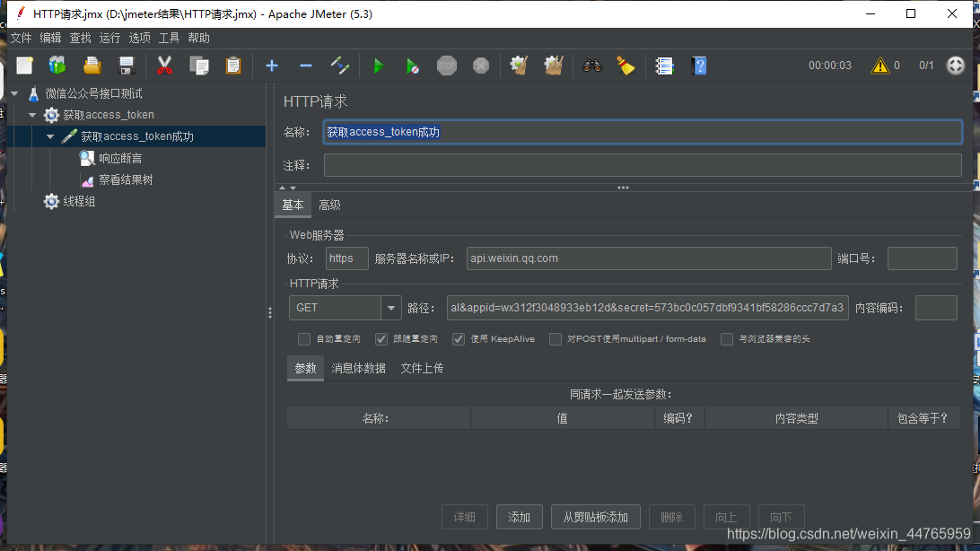980x551 pixels.
Task: Click the 端口号 field
Action: click(922, 258)
